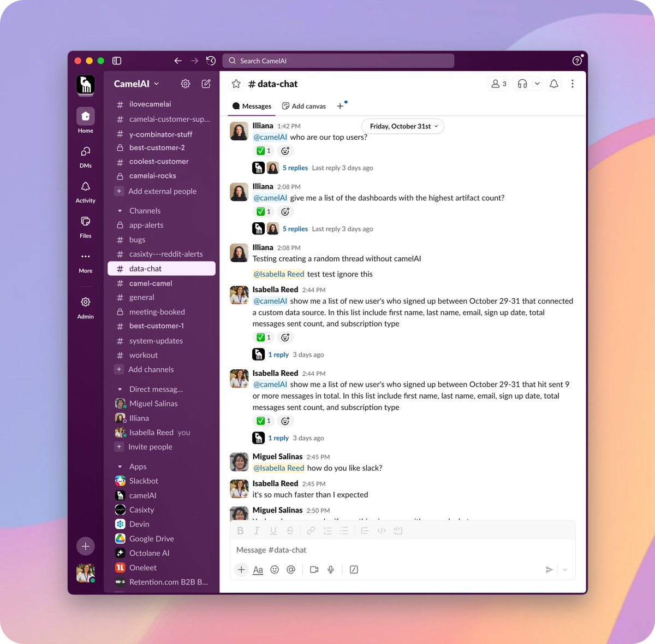This screenshot has height=644, width=655.
Task: Open More in the left rail
Action: [86, 262]
